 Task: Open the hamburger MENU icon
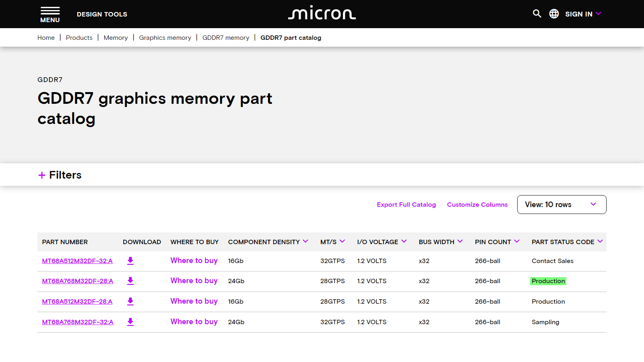tap(50, 14)
